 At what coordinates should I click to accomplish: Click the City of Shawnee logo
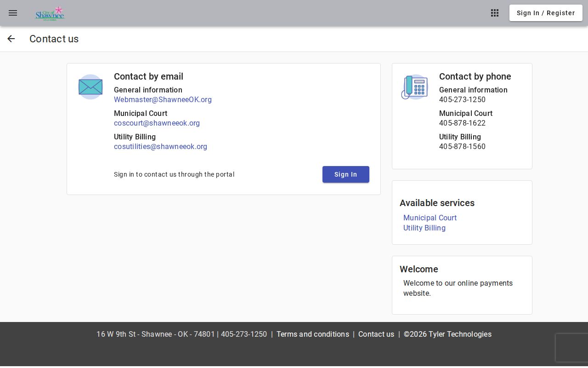(x=50, y=13)
